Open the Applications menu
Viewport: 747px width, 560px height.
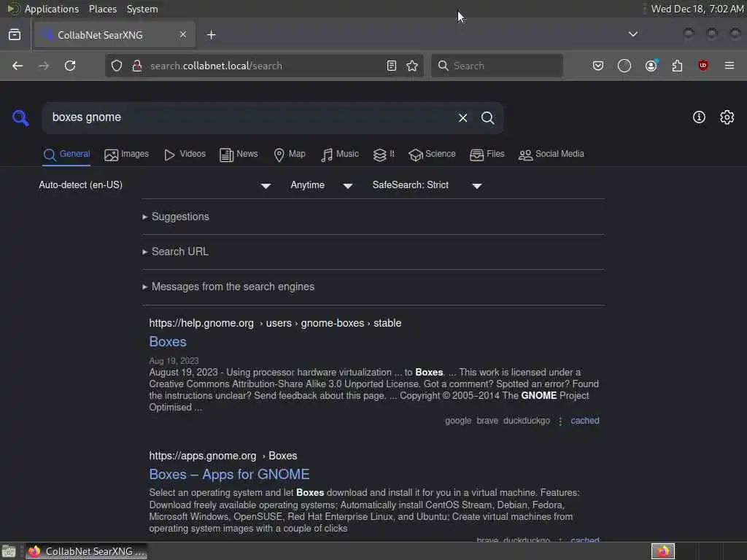coord(52,9)
